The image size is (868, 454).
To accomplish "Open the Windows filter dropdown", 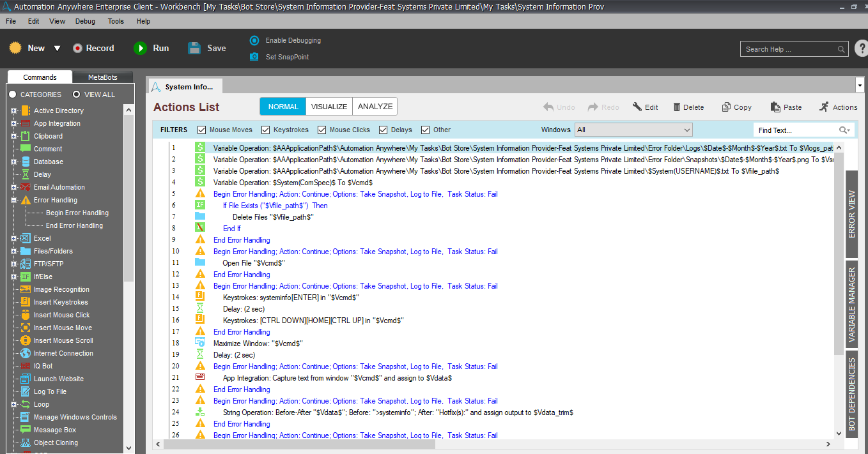I will coord(633,130).
